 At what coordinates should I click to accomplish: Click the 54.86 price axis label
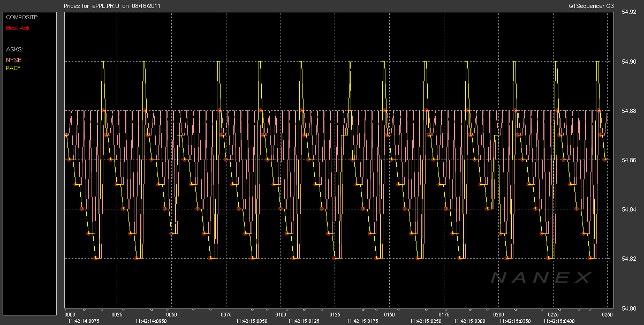click(628, 160)
